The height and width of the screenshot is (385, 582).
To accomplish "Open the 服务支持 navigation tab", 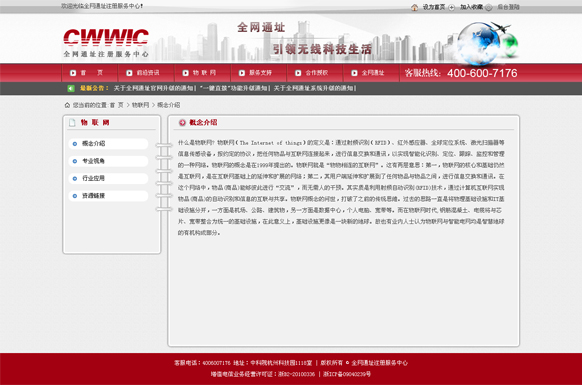I will tap(259, 73).
